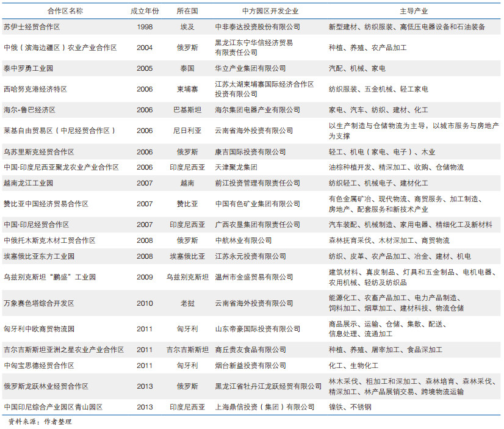The width and height of the screenshot is (504, 429).
Task: Select the 苏伊士经贸合作区 cell
Action: coord(32,27)
